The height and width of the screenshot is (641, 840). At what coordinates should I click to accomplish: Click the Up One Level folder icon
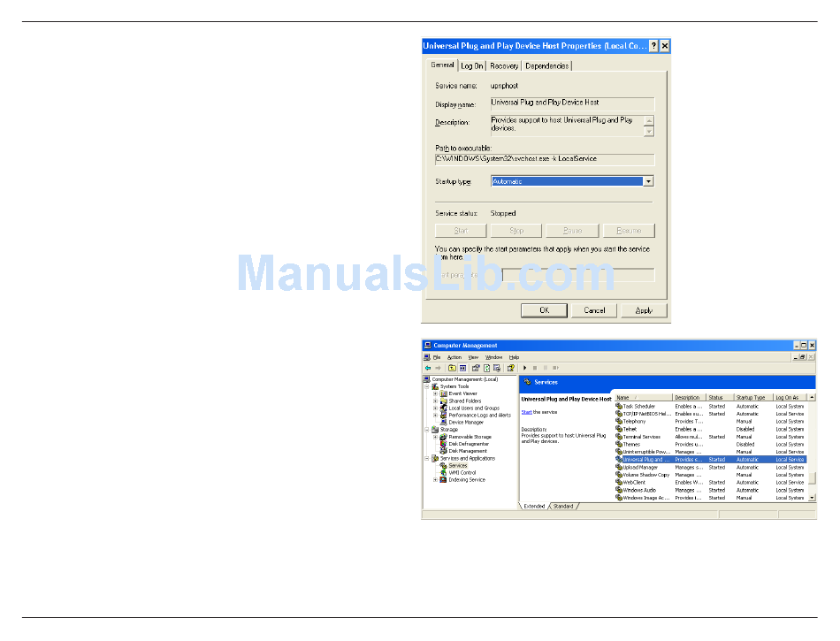[452, 368]
